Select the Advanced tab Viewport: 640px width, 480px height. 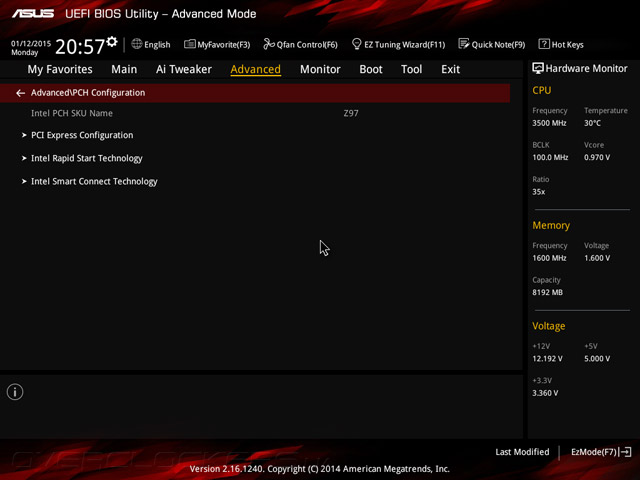pyautogui.click(x=256, y=69)
